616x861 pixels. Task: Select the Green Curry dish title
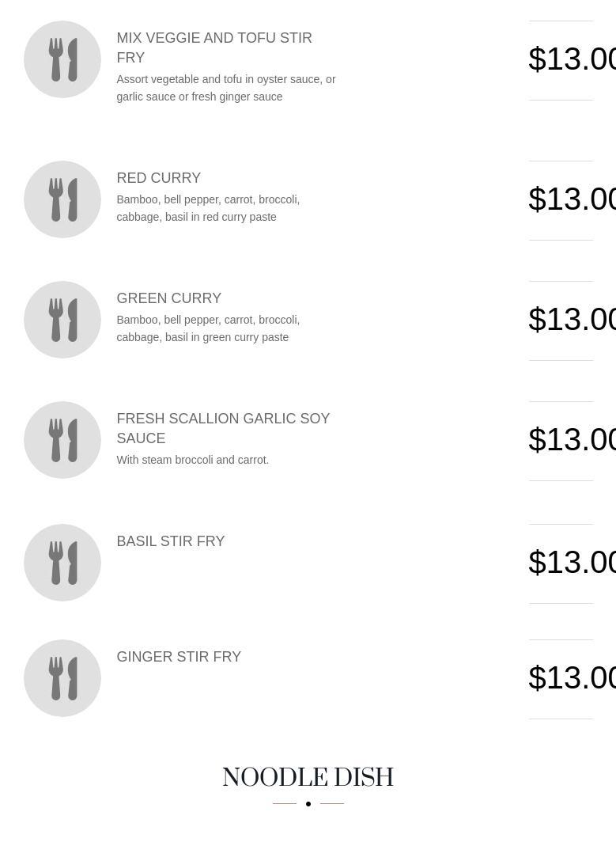(x=168, y=298)
